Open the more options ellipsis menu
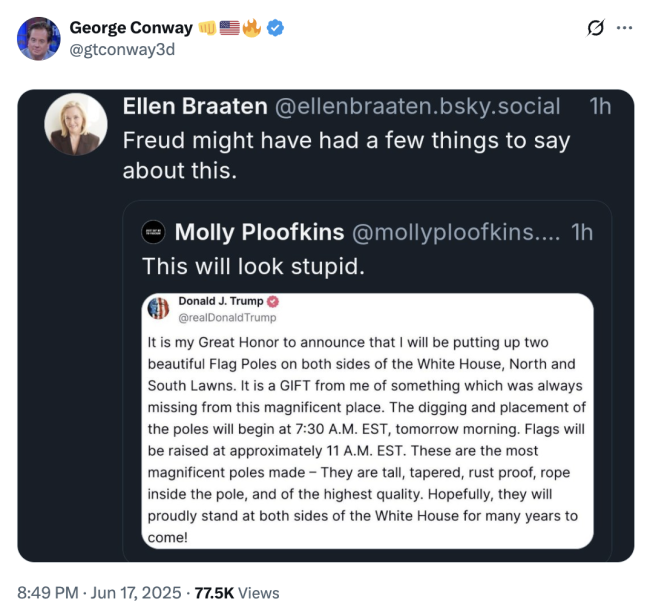Screen dimensions: 650x616 (x=625, y=27)
